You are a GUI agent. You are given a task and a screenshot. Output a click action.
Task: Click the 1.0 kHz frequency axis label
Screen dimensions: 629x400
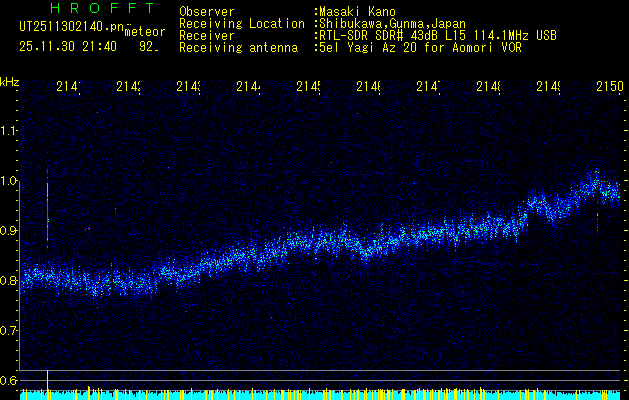(9, 180)
